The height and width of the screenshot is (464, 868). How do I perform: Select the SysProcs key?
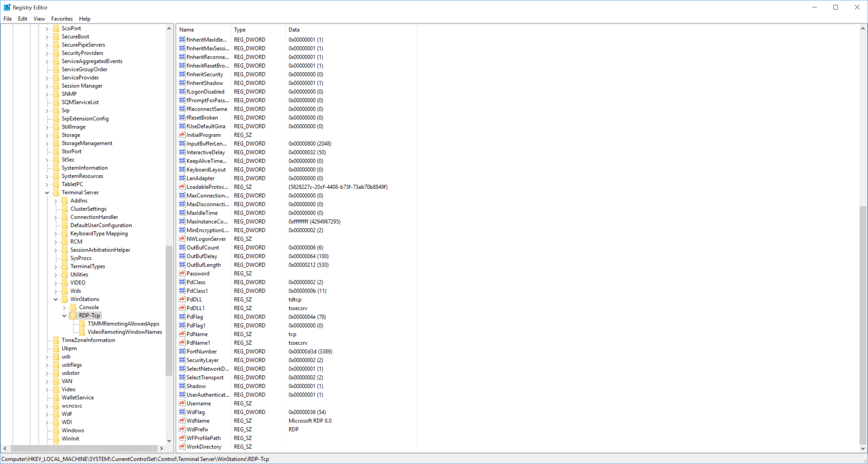[81, 258]
